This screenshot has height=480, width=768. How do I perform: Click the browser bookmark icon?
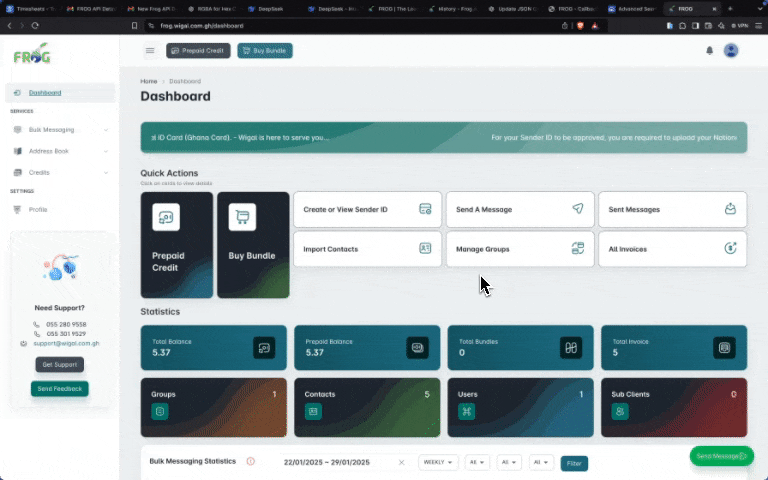click(134, 25)
